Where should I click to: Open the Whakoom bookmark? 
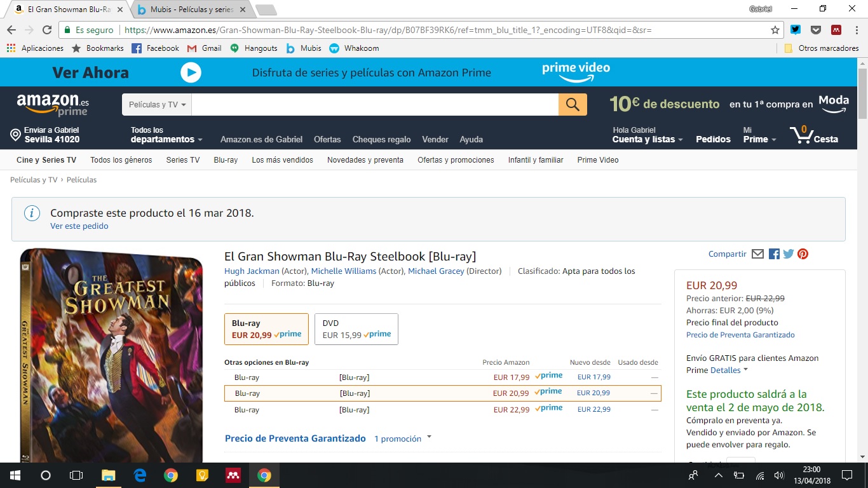[x=355, y=48]
